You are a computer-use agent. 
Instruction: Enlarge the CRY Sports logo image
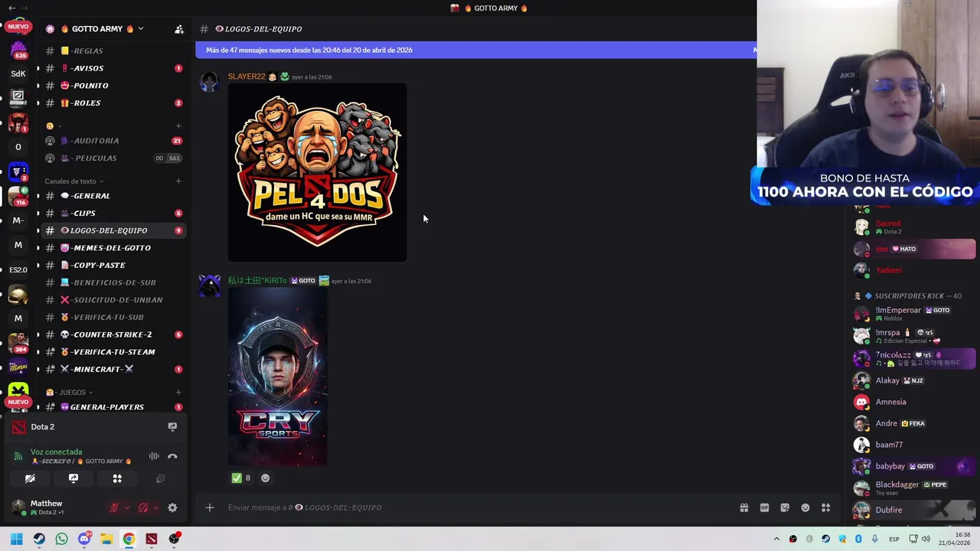pyautogui.click(x=278, y=377)
